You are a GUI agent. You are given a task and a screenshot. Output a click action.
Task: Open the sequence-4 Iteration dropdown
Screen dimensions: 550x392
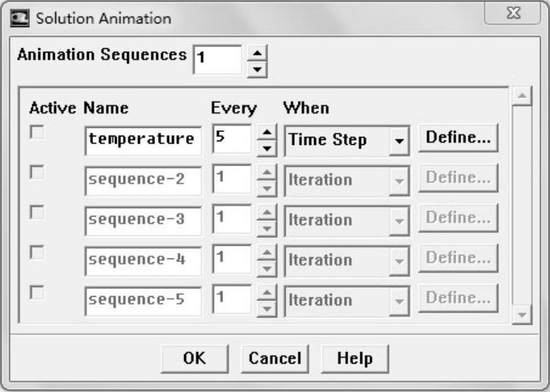point(399,261)
